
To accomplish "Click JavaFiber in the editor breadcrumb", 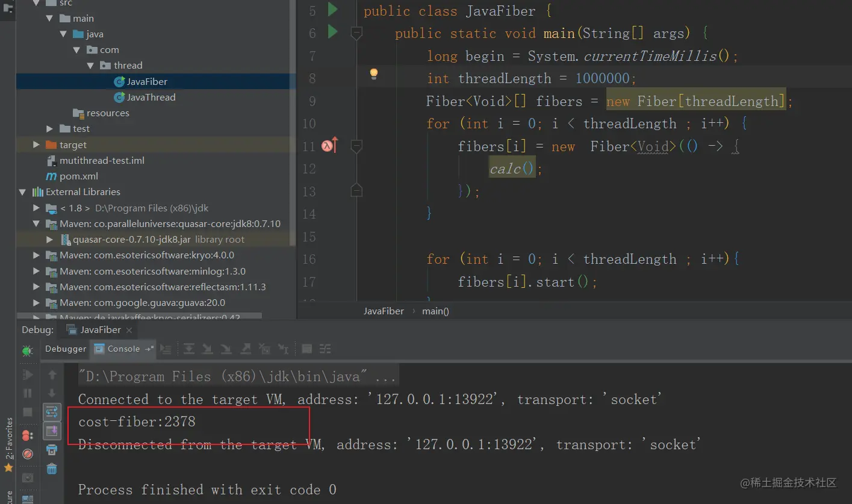I will (x=384, y=311).
